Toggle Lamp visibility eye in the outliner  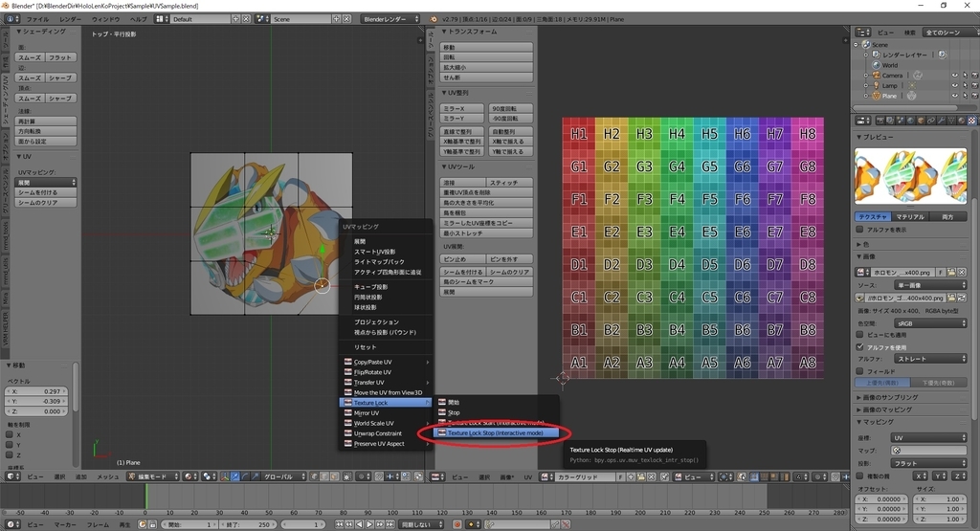click(954, 85)
